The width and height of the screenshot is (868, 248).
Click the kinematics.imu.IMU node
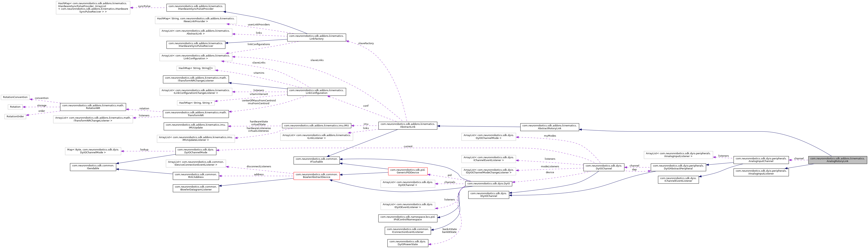[x=316, y=126]
